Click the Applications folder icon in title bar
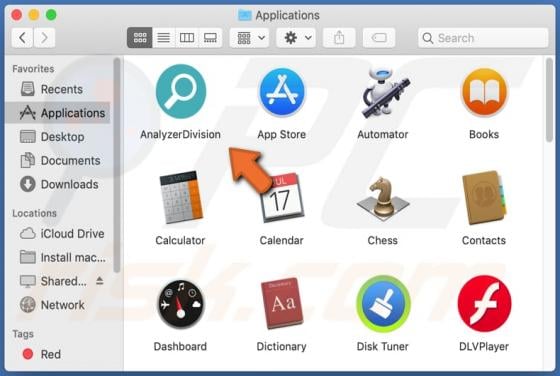The image size is (560, 376). (245, 15)
